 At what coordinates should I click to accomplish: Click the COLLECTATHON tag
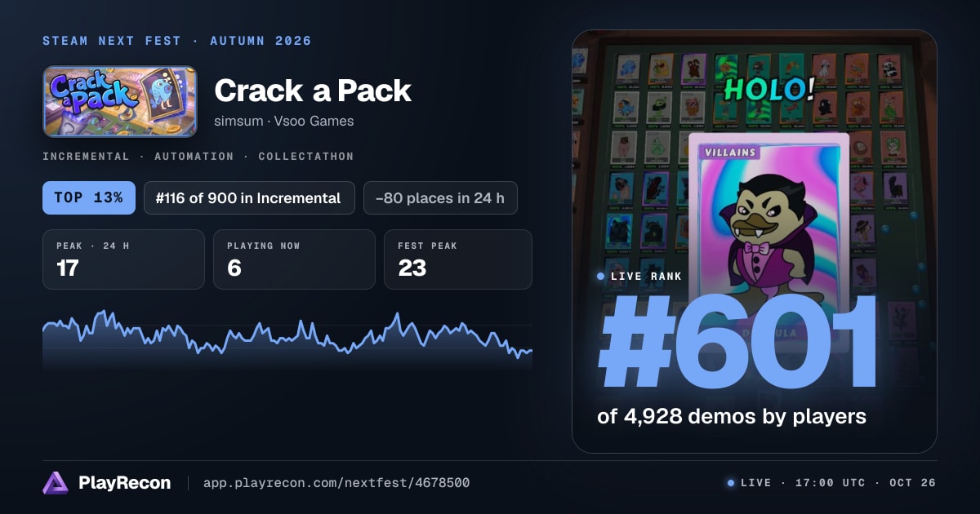click(x=305, y=156)
